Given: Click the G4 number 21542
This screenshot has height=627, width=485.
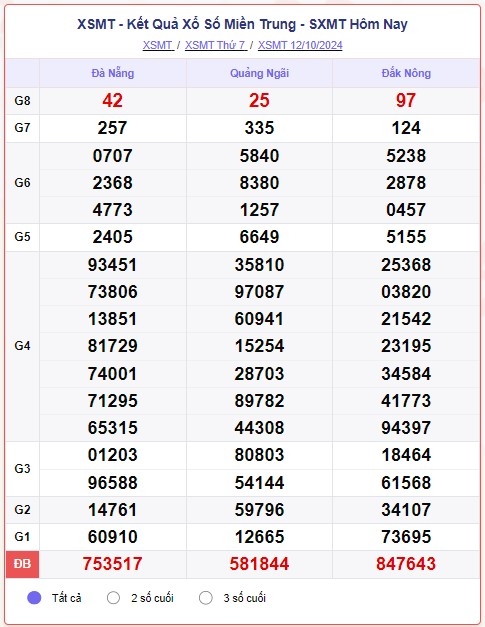Looking at the screenshot, I should click(x=406, y=319).
